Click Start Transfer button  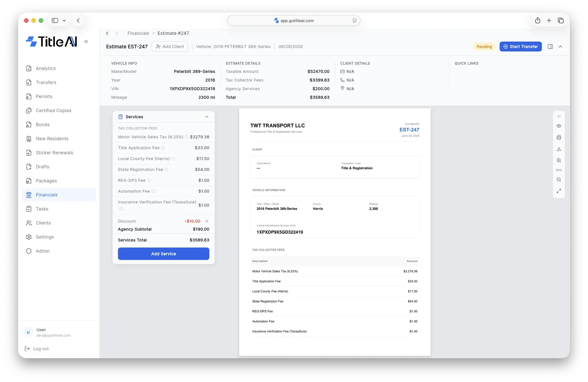521,47
